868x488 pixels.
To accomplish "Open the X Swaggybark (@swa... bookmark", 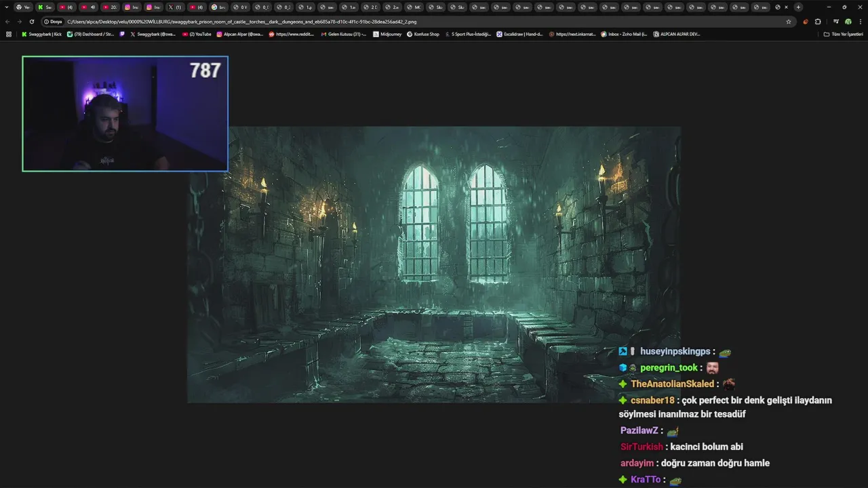I will coord(153,34).
